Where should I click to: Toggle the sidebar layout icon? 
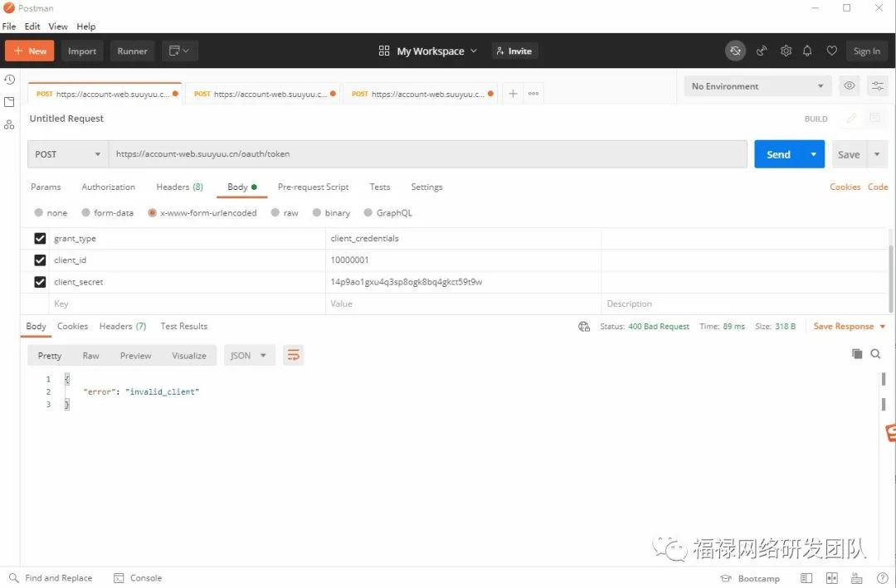[806, 578]
